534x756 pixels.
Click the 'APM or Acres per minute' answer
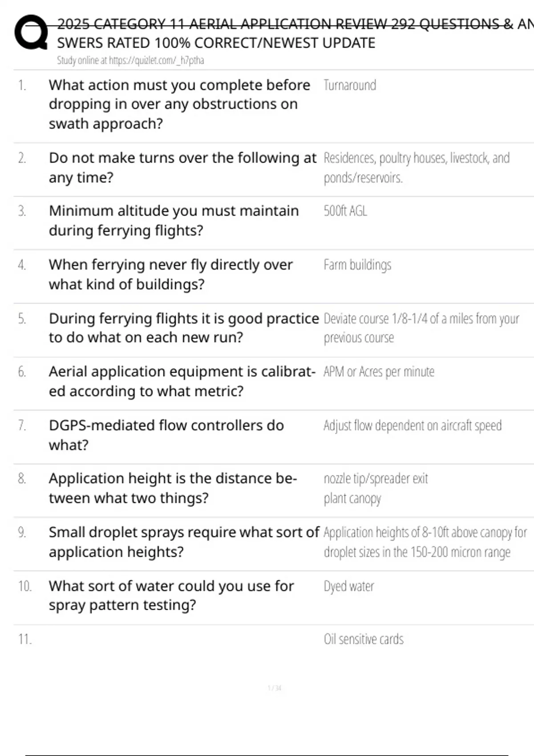coord(379,372)
